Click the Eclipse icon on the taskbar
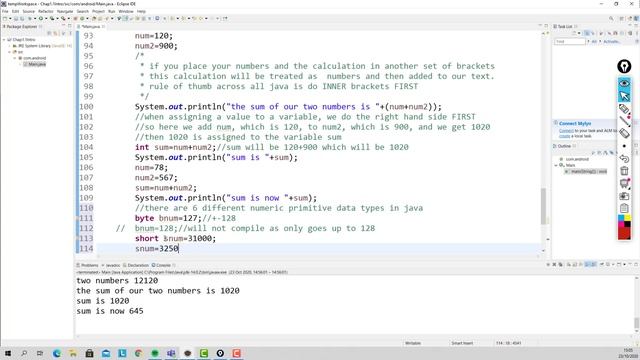640x360 pixels. [187, 353]
